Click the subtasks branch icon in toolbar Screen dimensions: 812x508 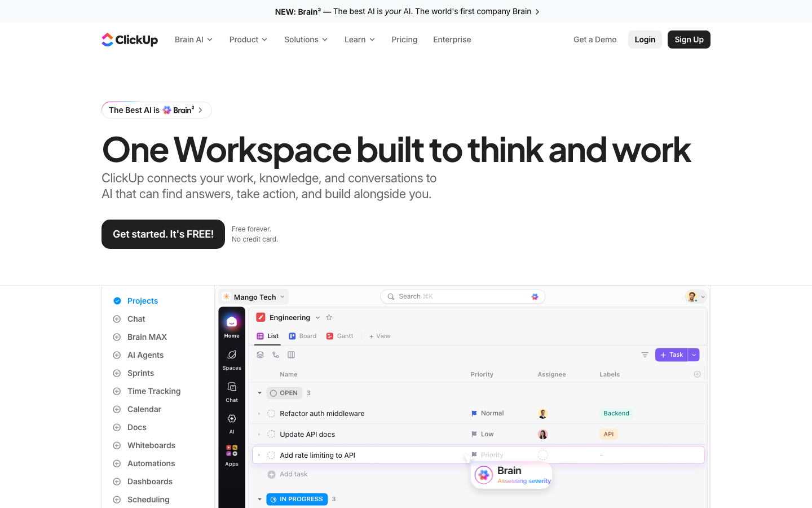(276, 354)
